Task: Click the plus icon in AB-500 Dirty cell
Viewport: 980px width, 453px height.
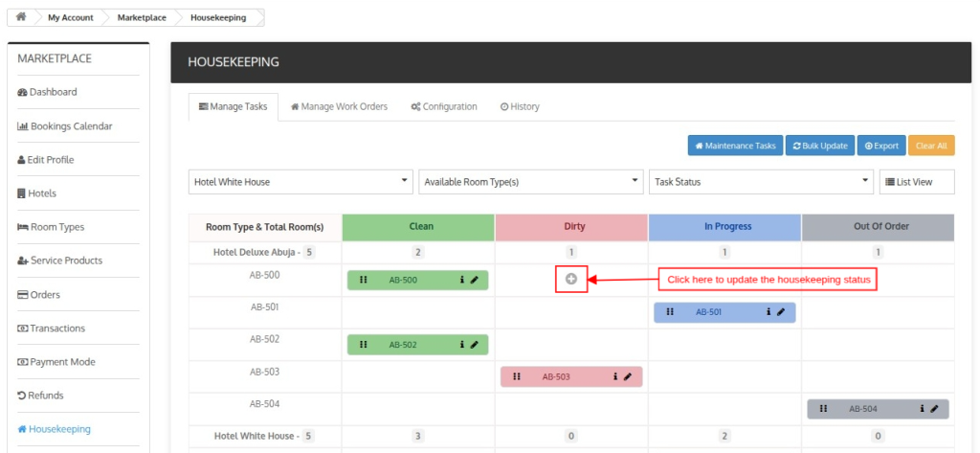Action: tap(571, 280)
